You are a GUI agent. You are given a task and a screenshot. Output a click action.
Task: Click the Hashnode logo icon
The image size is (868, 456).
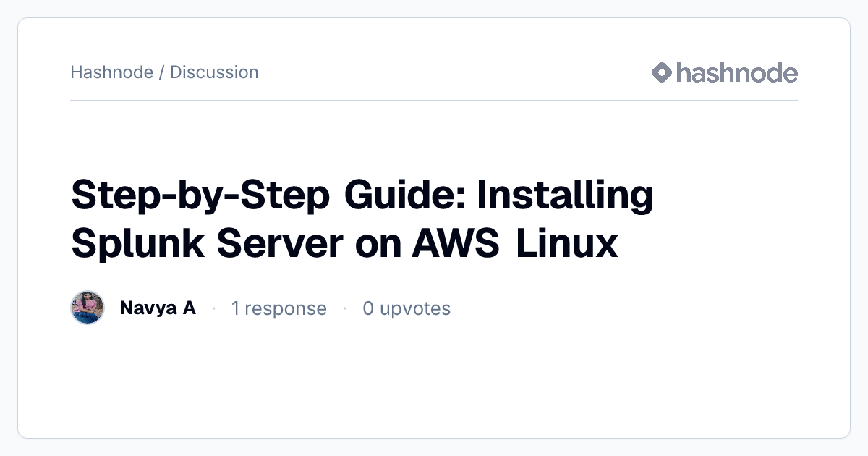pos(662,72)
